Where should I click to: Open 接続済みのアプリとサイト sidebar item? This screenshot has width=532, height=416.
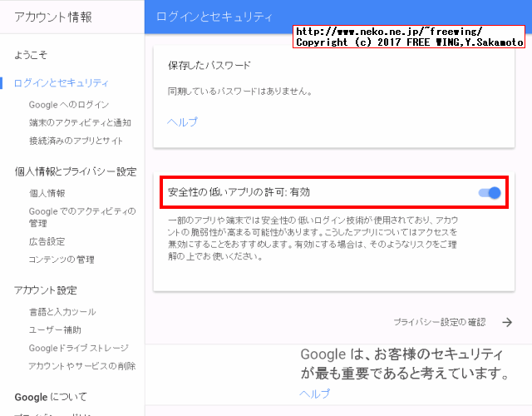[x=76, y=141]
